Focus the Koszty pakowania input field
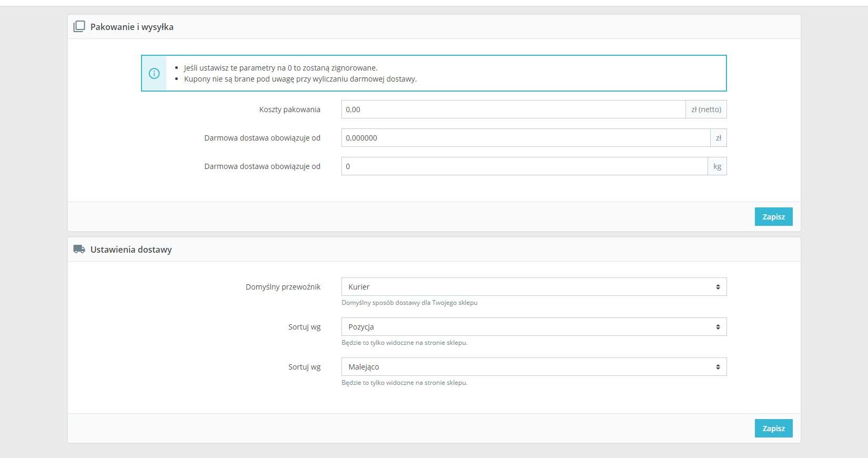Image resolution: width=868 pixels, height=458 pixels. point(513,109)
